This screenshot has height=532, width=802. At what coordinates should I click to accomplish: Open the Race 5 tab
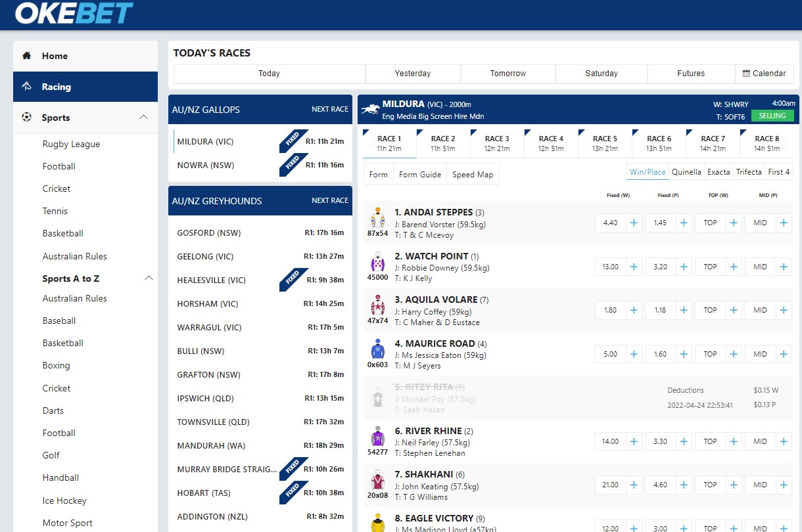point(605,143)
